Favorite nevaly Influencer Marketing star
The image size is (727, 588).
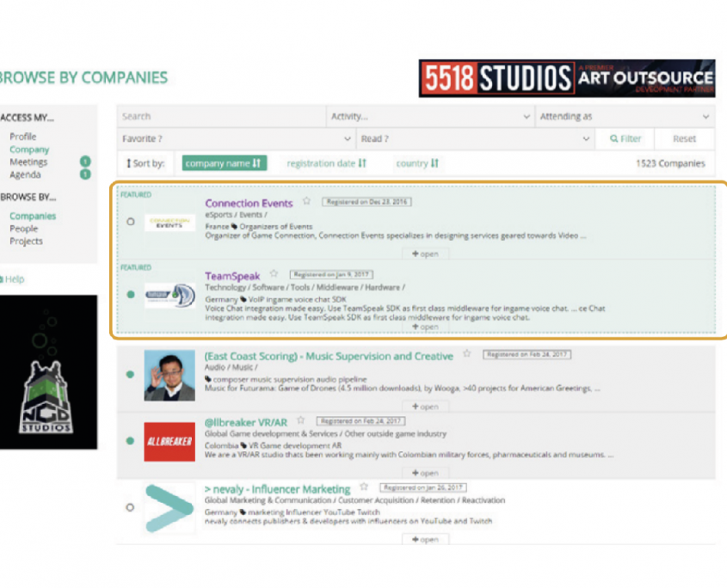tap(364, 487)
